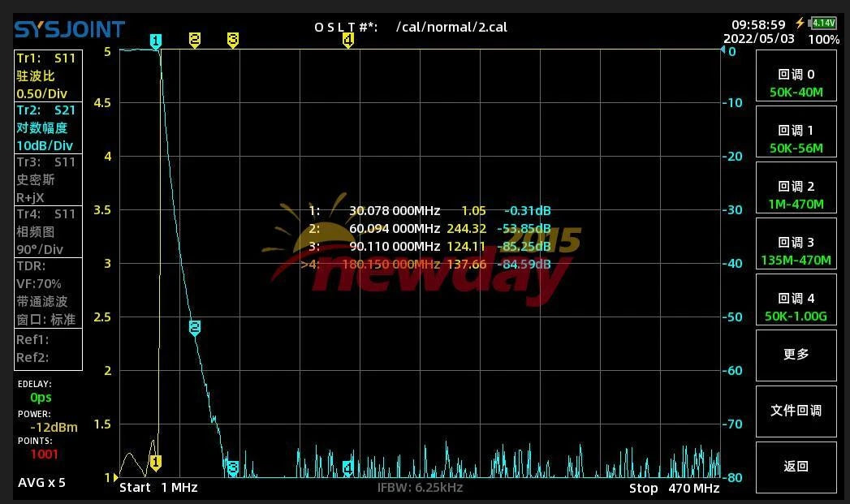Image resolution: width=850 pixels, height=504 pixels.
Task: Tap the 返回 (back) button
Action: (796, 467)
